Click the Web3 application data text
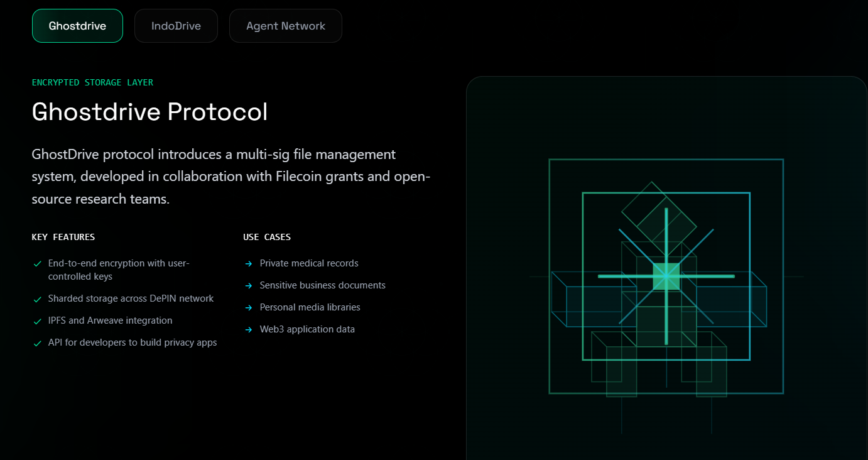 [x=307, y=329]
